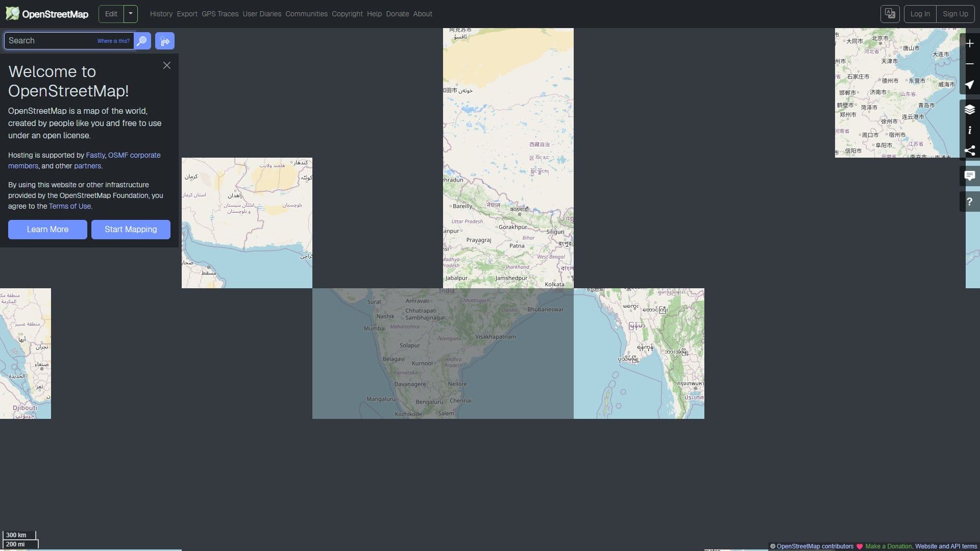Click the Jabalpur city label

(456, 278)
